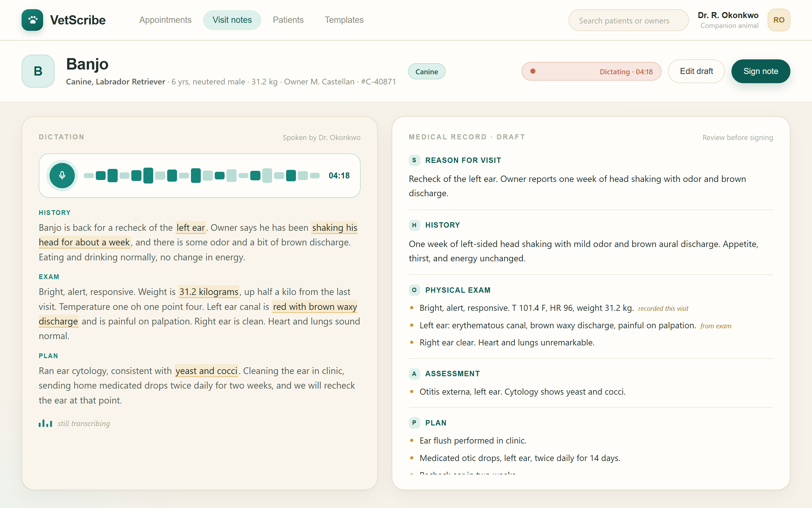Click the microphone dictation button

coord(62,175)
